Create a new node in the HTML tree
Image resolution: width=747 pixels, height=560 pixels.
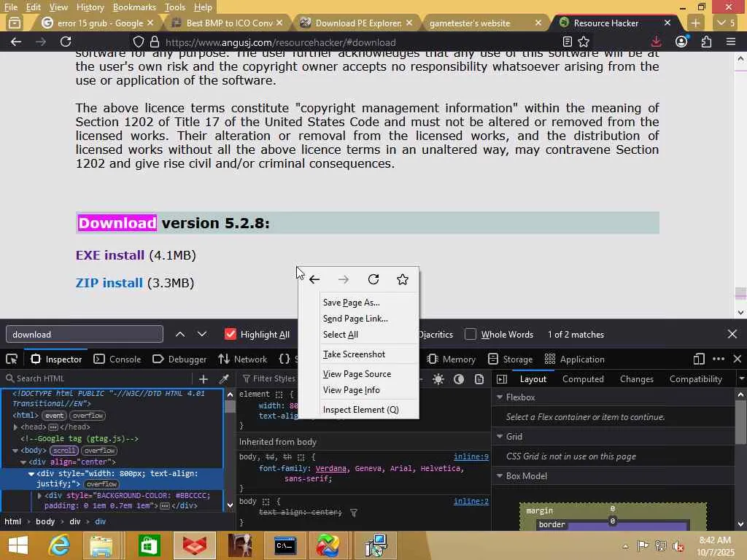click(204, 378)
